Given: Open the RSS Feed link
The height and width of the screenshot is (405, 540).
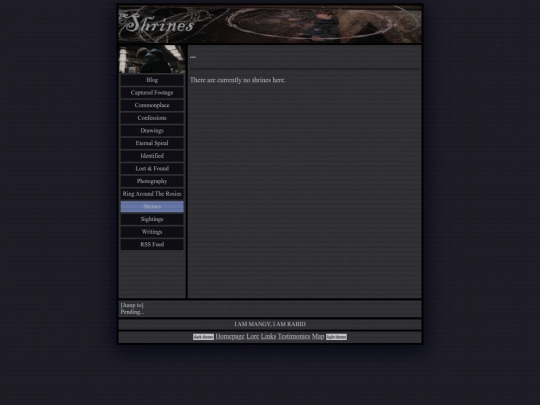Looking at the screenshot, I should [x=152, y=245].
